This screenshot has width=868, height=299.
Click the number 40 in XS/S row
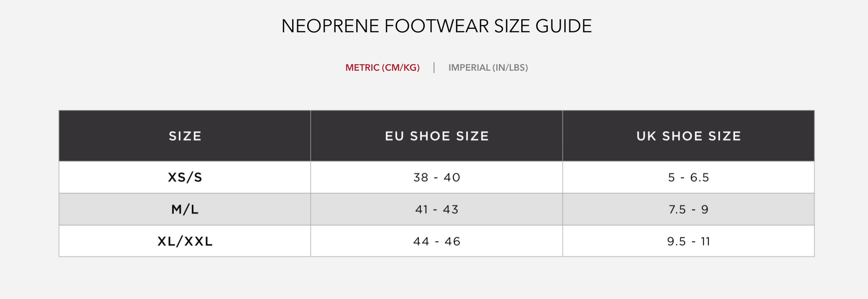452,177
